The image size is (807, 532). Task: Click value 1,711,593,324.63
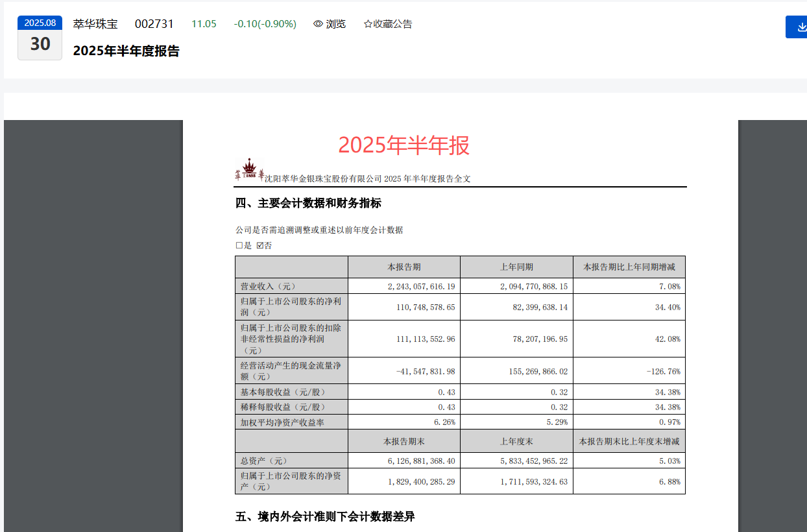coord(534,482)
